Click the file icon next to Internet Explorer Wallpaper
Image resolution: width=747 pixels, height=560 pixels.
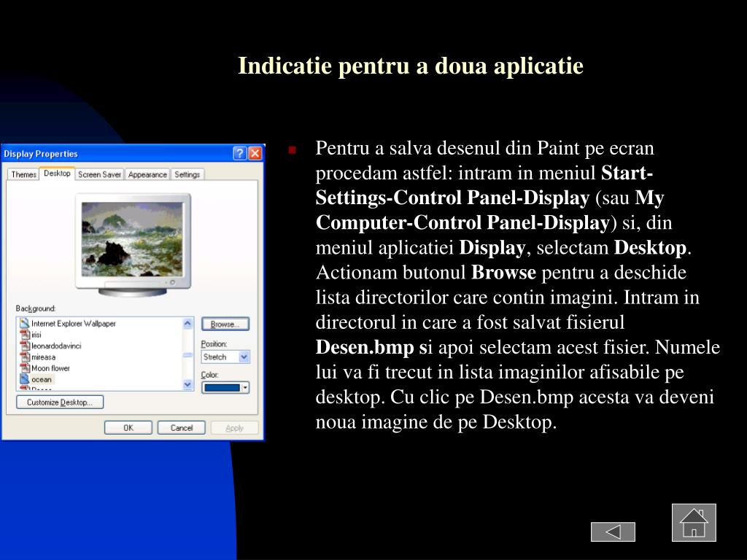point(24,323)
